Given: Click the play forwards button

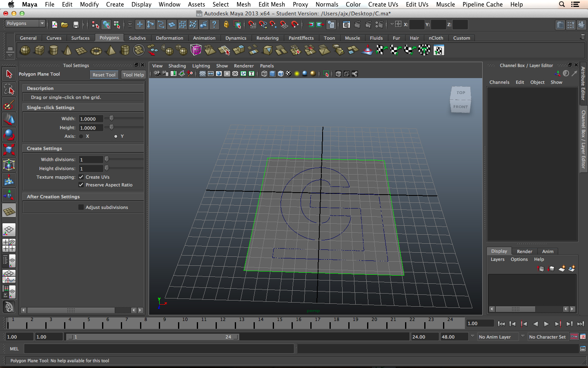Looking at the screenshot, I should coord(546,324).
